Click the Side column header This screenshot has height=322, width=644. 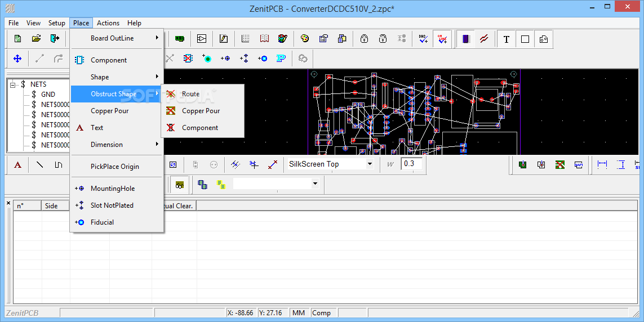click(55, 206)
